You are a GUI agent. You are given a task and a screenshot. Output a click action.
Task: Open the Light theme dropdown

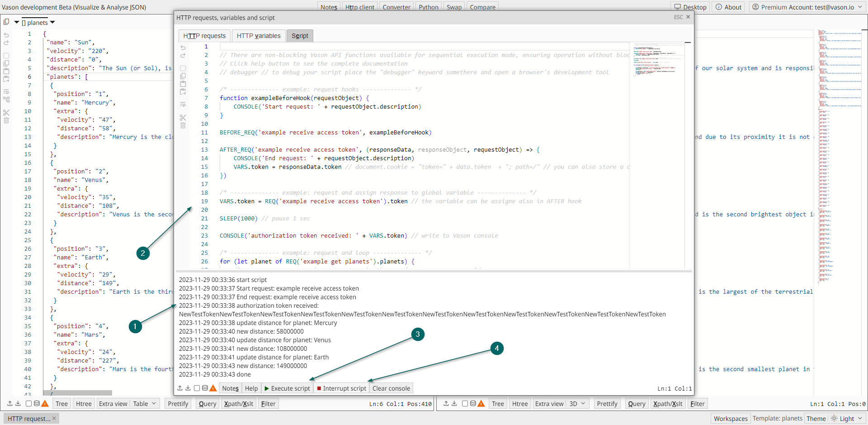(847, 419)
